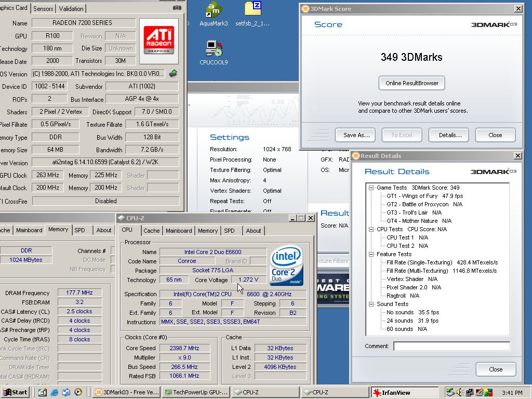Click the ATI Radeon logo in GPU-Z
The width and height of the screenshot is (532, 399).
(x=159, y=41)
